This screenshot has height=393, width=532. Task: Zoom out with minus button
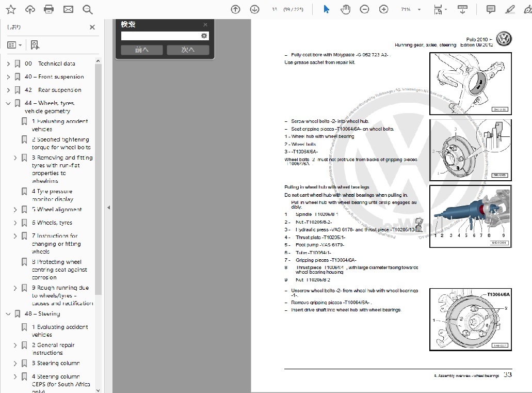click(x=364, y=9)
